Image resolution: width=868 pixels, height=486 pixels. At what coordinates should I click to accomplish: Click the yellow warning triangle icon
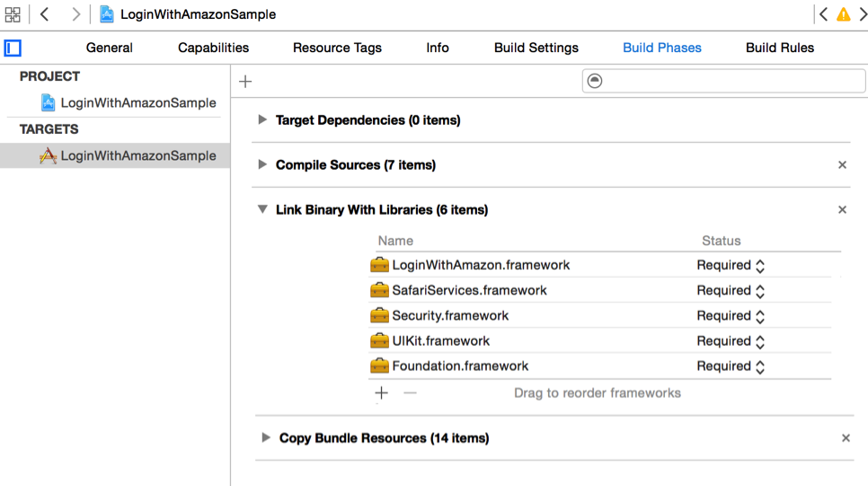click(x=843, y=14)
